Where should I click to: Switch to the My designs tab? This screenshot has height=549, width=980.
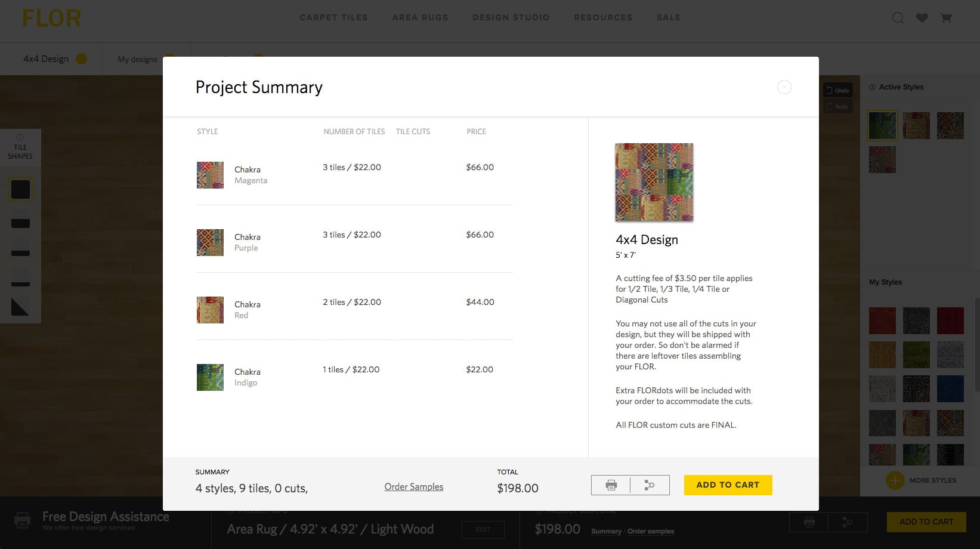coord(137,59)
